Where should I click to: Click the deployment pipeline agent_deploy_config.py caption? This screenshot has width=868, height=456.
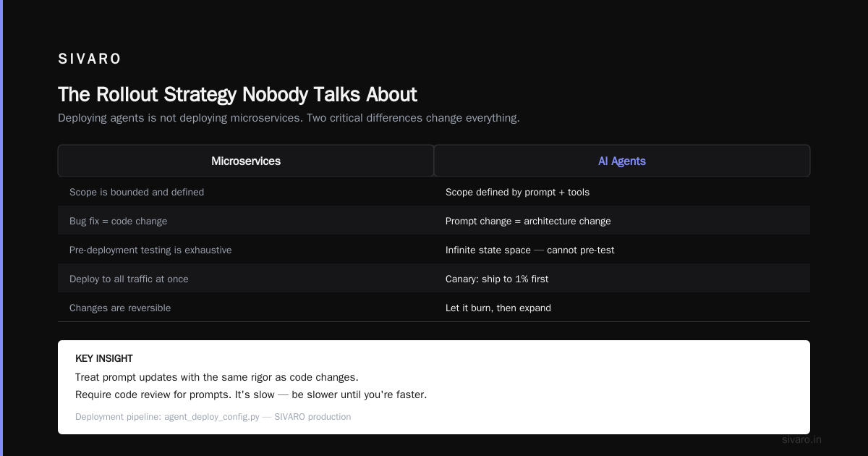pyautogui.click(x=213, y=417)
